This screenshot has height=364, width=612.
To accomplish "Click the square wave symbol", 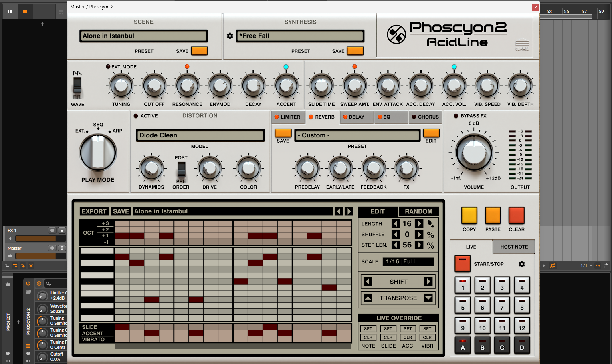I will coord(77,97).
